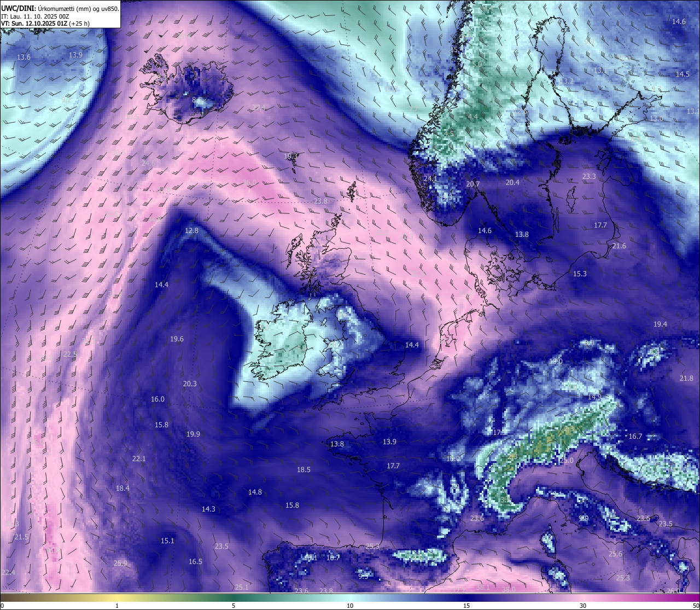
Task: Click the 20.7 value label
Action: click(472, 184)
